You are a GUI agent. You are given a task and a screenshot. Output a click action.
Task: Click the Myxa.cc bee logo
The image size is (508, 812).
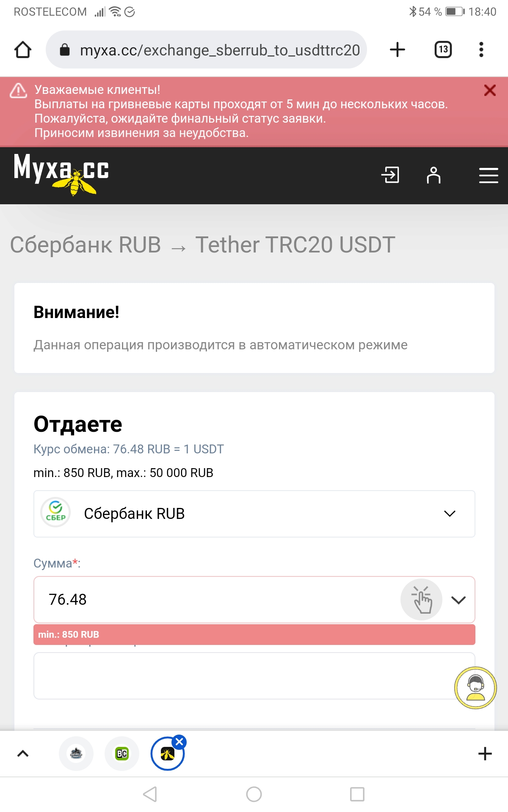pos(62,174)
